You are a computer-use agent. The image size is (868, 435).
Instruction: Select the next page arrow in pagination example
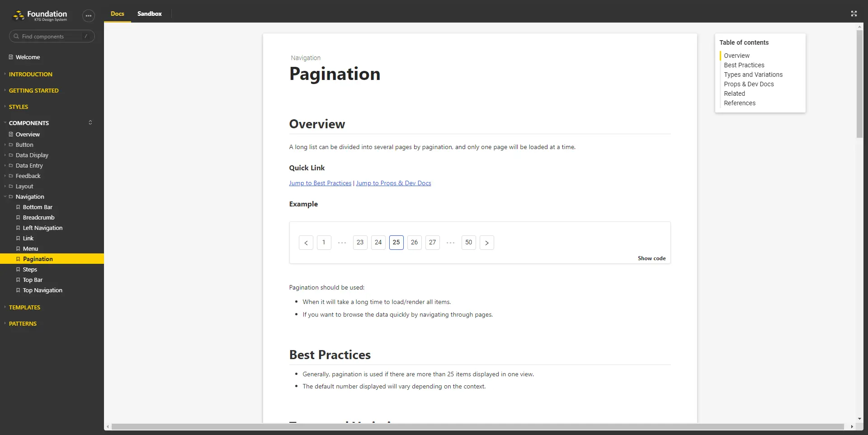click(x=486, y=243)
